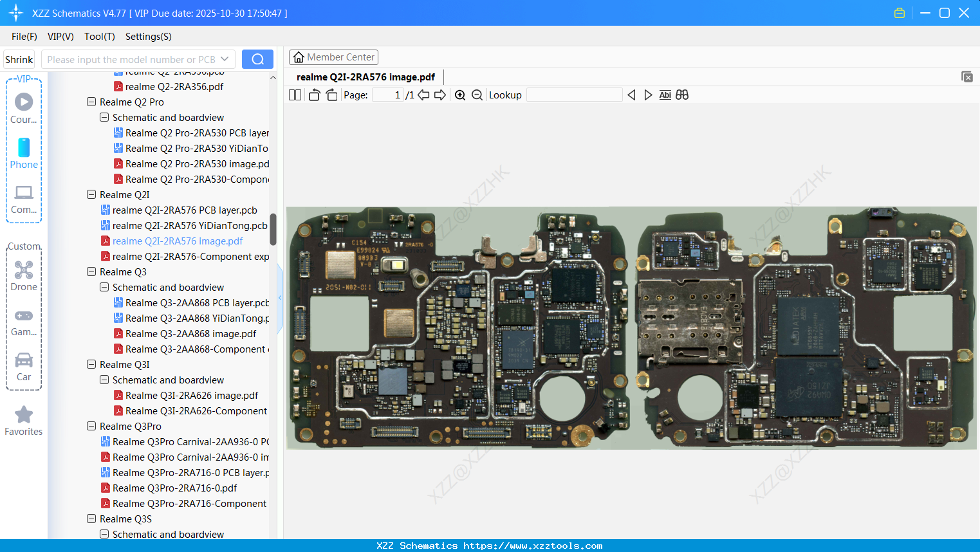This screenshot has width=980, height=552.
Task: Open the Car sidebar category
Action: [x=24, y=366]
